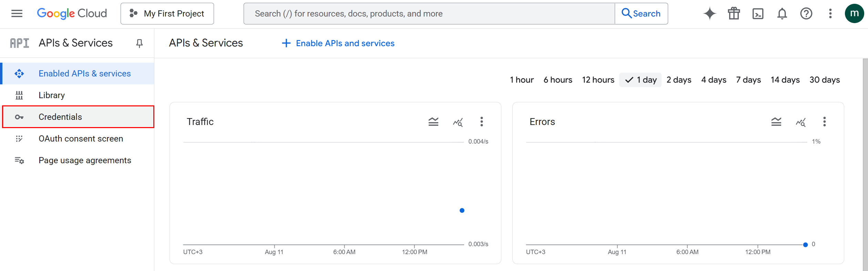Viewport: 868px width, 271px height.
Task: Click the Errors chart title
Action: pos(542,122)
